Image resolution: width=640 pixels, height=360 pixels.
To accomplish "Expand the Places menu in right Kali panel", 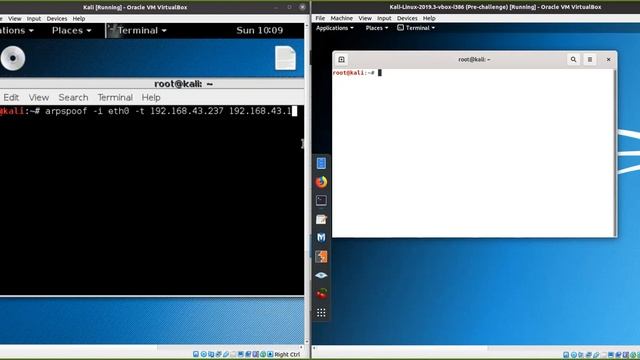I will tap(377, 28).
